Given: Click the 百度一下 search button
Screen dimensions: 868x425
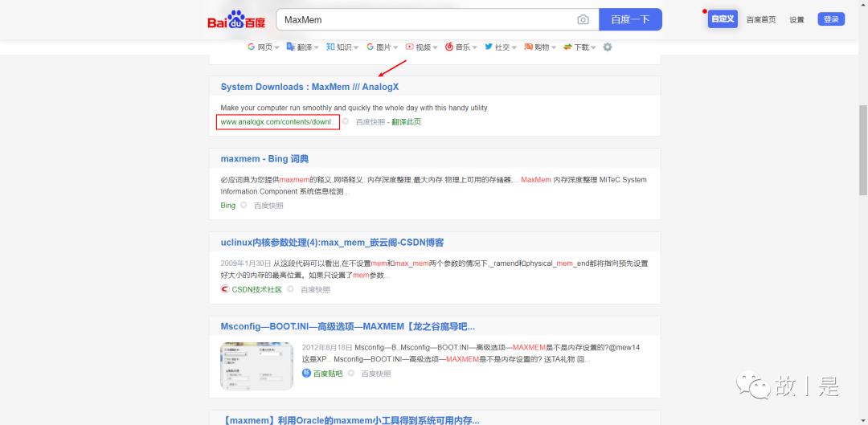Looking at the screenshot, I should click(x=631, y=19).
